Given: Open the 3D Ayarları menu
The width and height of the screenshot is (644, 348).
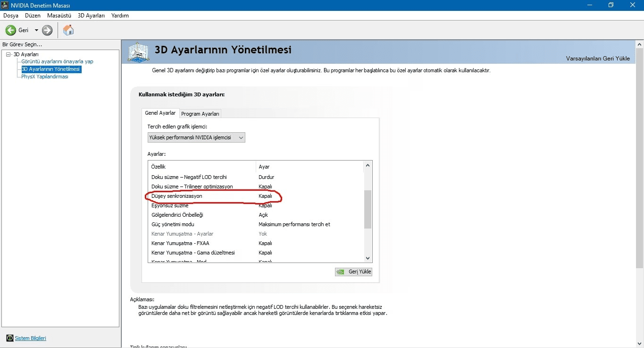Looking at the screenshot, I should [x=91, y=16].
